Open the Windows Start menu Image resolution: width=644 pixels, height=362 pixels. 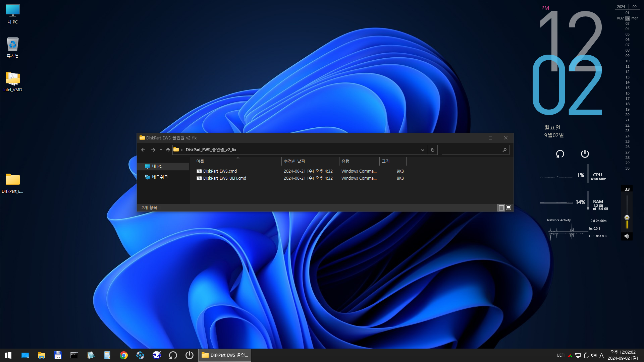point(8,355)
